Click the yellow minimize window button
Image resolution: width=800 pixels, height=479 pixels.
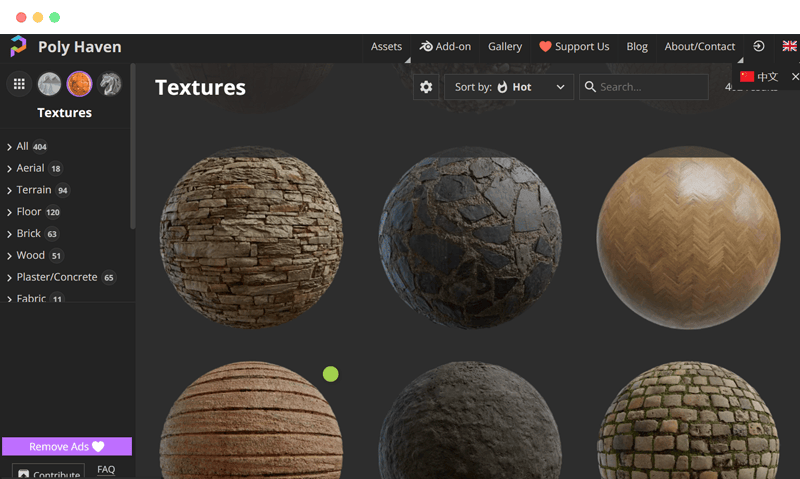pyautogui.click(x=38, y=17)
